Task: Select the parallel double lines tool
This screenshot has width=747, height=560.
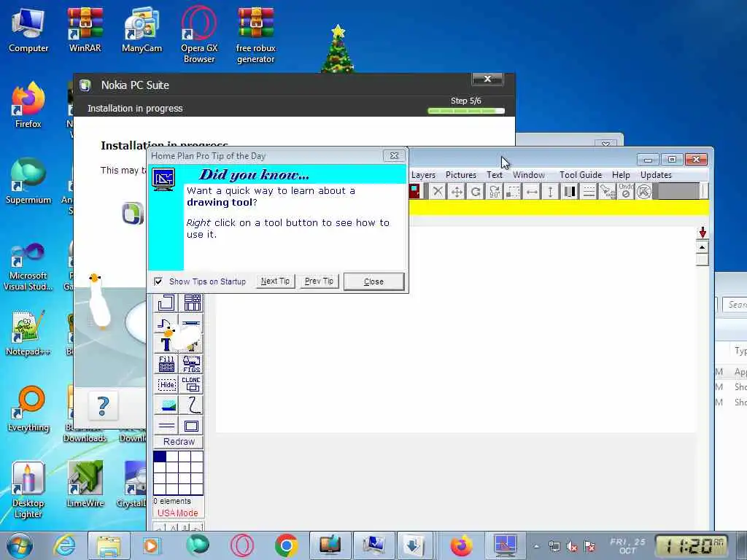Action: tap(166, 425)
